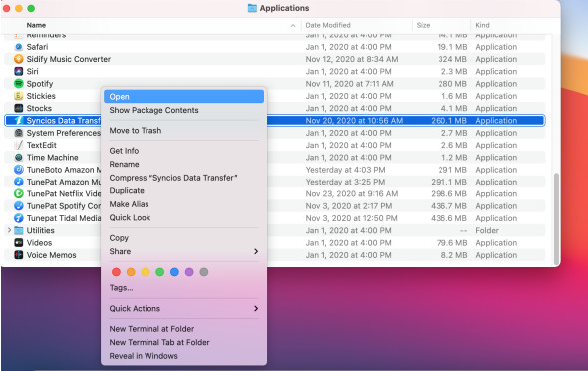The image size is (588, 371).
Task: Click the "Folder" kind of Utilities
Action: tap(487, 230)
